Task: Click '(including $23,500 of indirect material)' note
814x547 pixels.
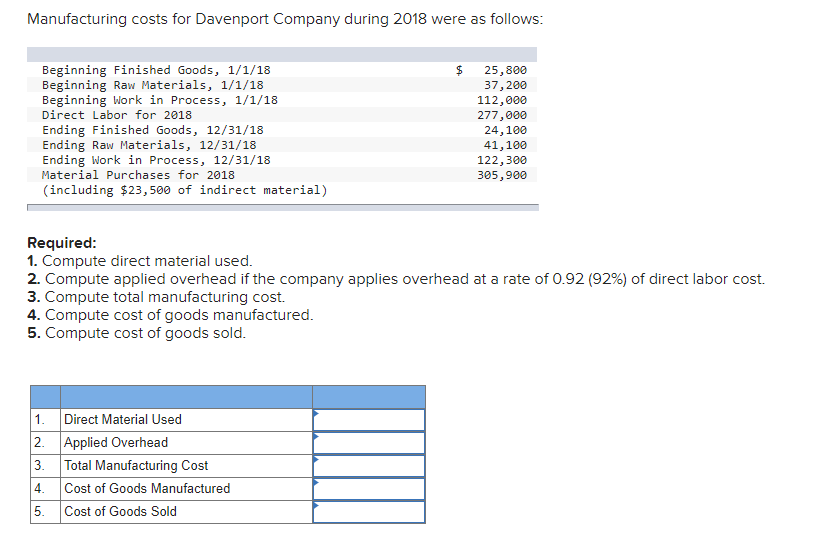Action: point(185,190)
